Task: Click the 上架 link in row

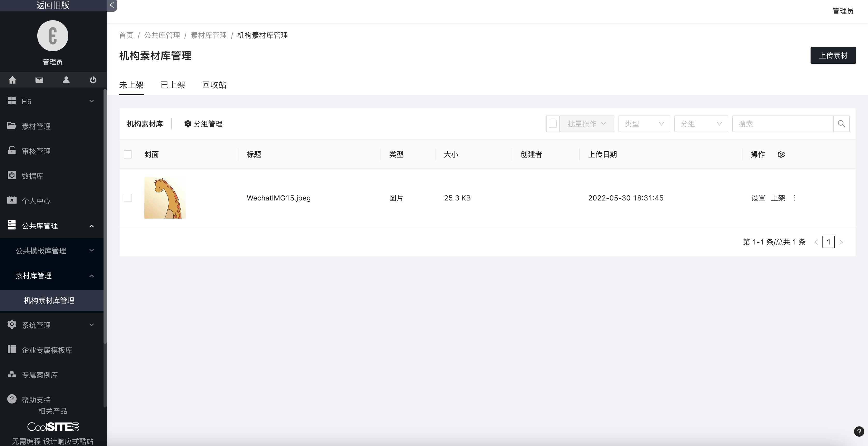Action: [778, 198]
